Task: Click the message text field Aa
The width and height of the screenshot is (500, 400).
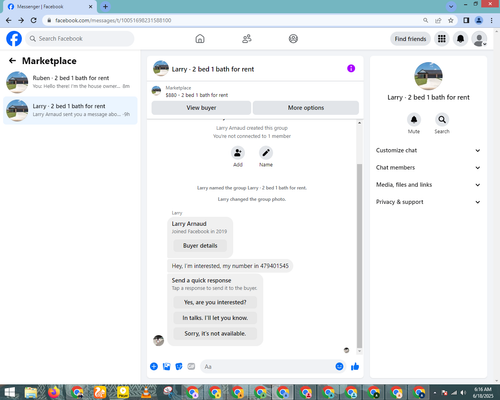Action: (x=267, y=367)
